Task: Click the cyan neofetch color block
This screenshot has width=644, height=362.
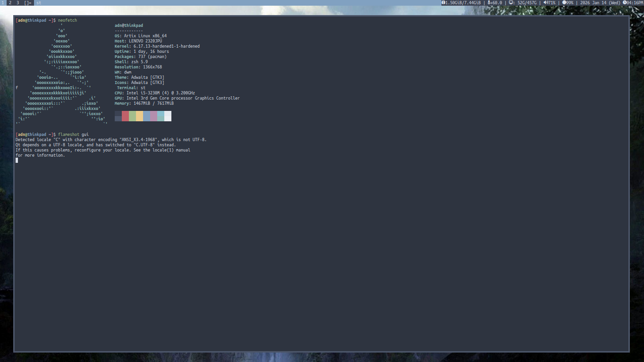Action: point(161,116)
